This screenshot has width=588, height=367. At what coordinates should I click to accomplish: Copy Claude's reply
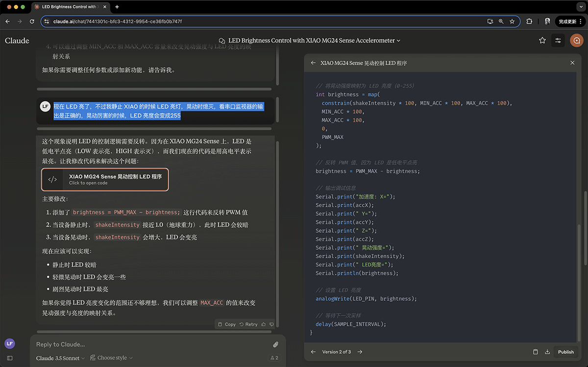[x=227, y=324]
